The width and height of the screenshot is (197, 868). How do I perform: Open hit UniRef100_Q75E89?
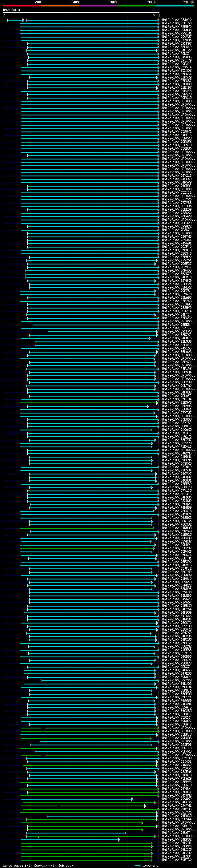(x=176, y=484)
